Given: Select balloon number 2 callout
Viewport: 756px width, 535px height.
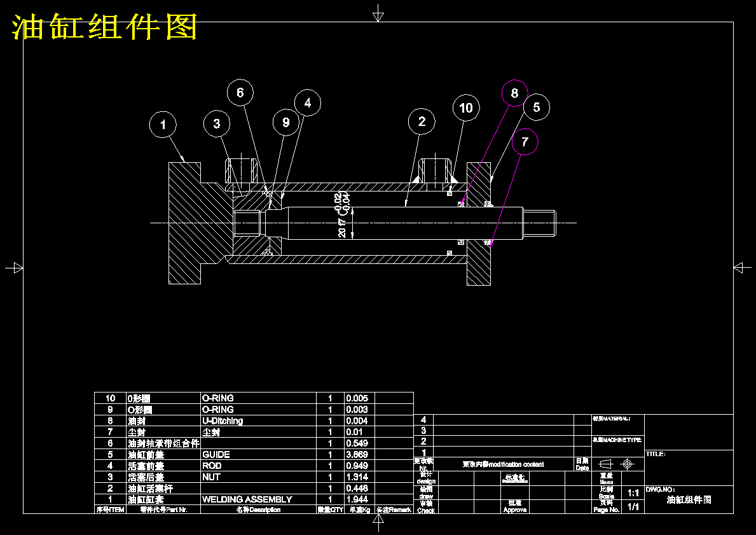Looking at the screenshot, I should tap(422, 122).
